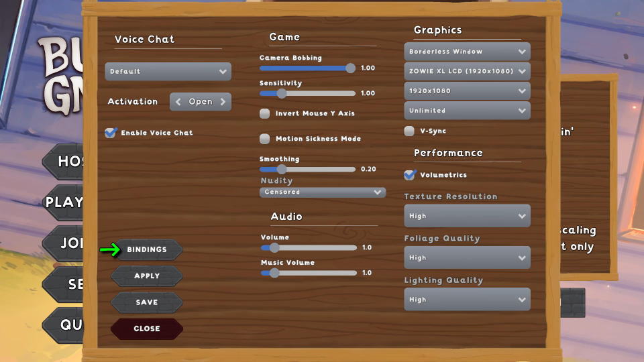Expand the Borderless Window mode dropdown
This screenshot has height=362, width=644.
pyautogui.click(x=467, y=52)
